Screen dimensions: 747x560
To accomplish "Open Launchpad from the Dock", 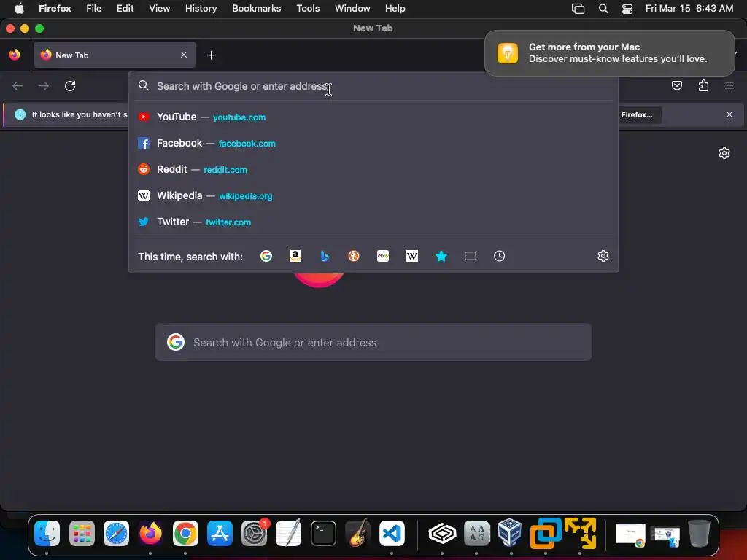I will click(x=82, y=533).
